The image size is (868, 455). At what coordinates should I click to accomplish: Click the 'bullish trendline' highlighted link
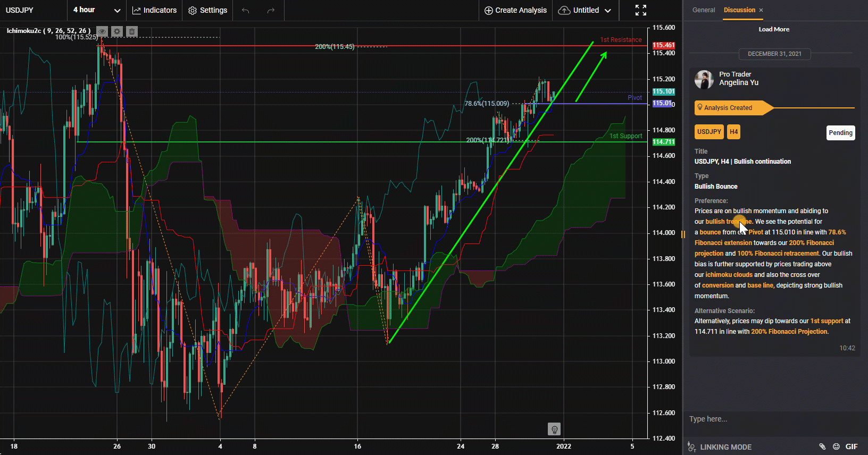(x=729, y=222)
